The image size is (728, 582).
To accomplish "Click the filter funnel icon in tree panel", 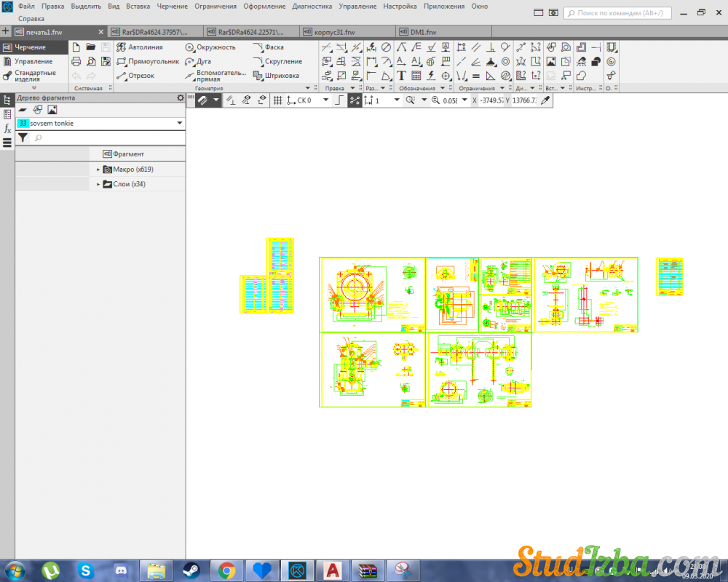I will (x=23, y=137).
